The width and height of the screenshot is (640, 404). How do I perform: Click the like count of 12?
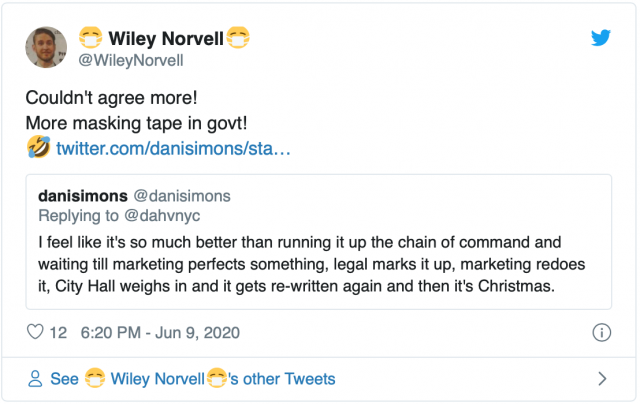click(58, 332)
